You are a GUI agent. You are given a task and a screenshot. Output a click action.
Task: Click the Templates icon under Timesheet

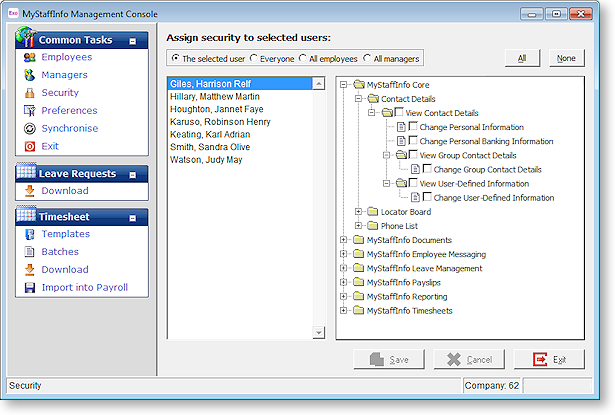click(28, 234)
